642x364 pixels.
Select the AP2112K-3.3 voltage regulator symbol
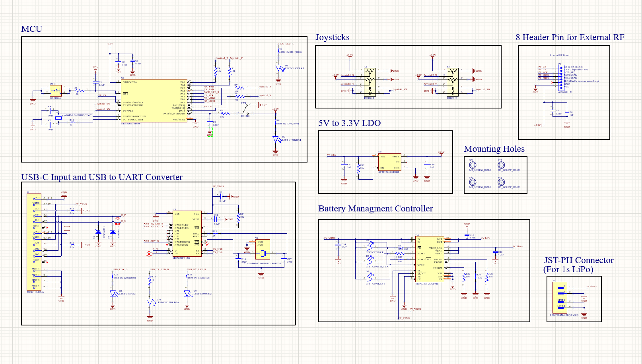click(x=391, y=162)
